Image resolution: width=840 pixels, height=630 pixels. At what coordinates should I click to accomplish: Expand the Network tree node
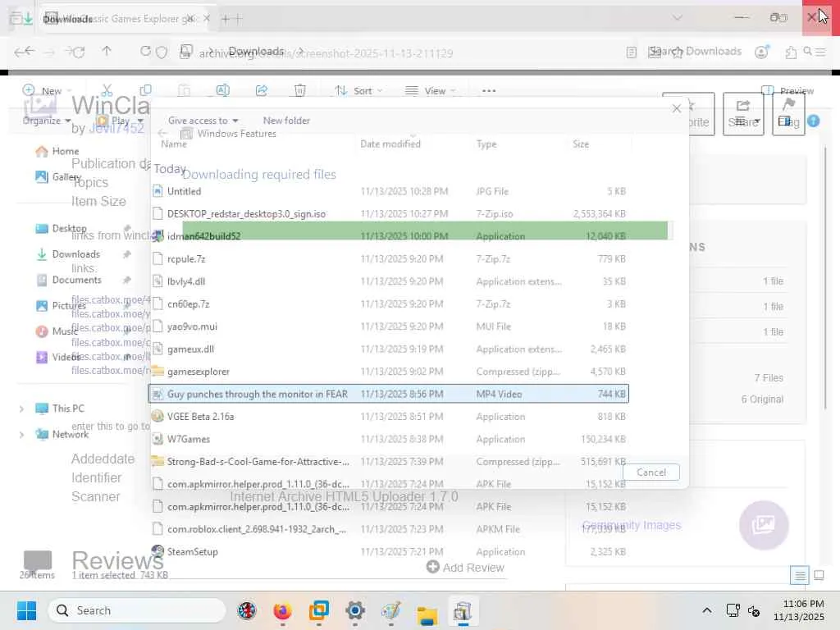pyautogui.click(x=21, y=435)
